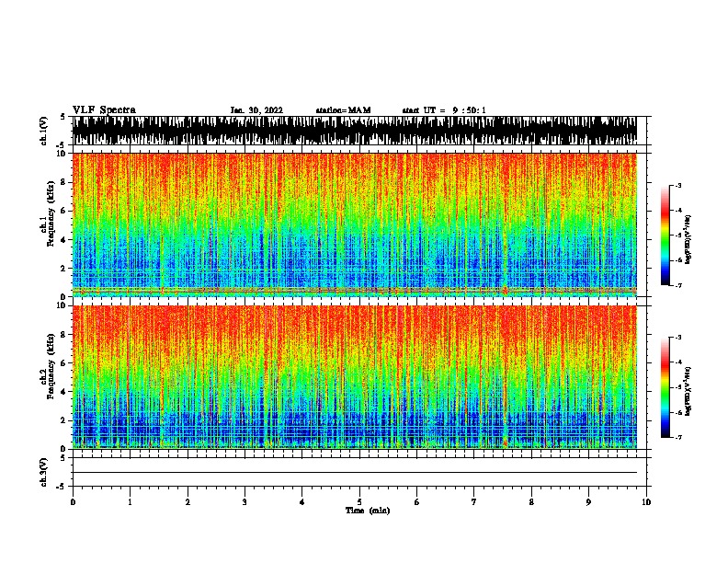Viewport: 728px width, 563px height.
Task: Click the "station=MAM" header text
Action: pos(343,110)
